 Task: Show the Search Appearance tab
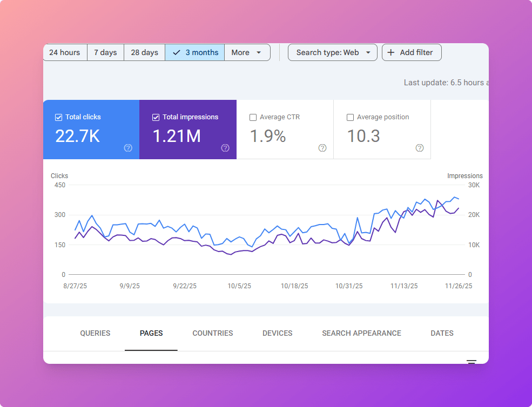tap(361, 333)
